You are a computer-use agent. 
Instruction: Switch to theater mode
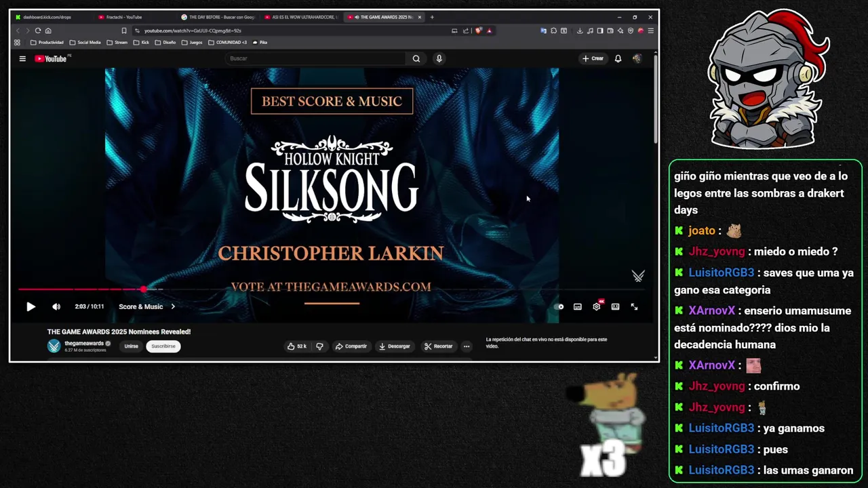pyautogui.click(x=615, y=307)
